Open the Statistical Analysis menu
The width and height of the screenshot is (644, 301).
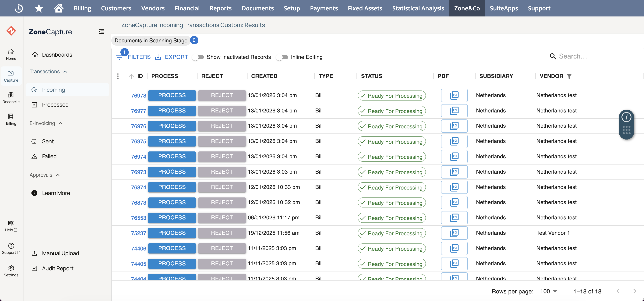pyautogui.click(x=418, y=8)
